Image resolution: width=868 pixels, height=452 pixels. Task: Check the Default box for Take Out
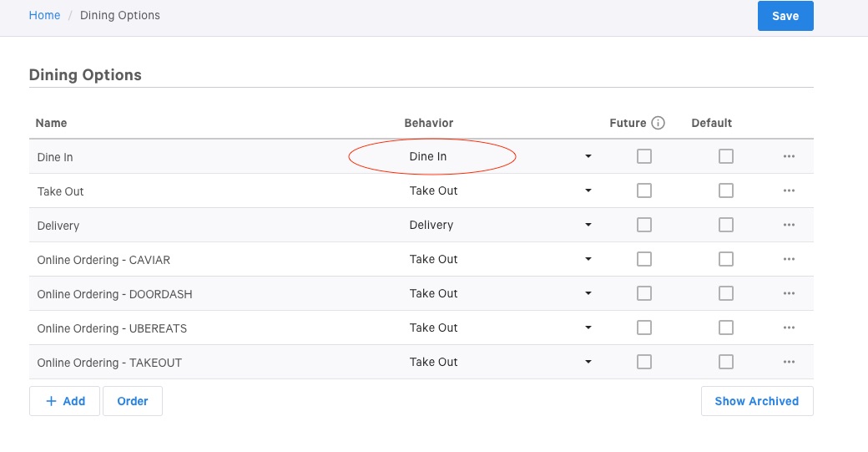pos(725,190)
